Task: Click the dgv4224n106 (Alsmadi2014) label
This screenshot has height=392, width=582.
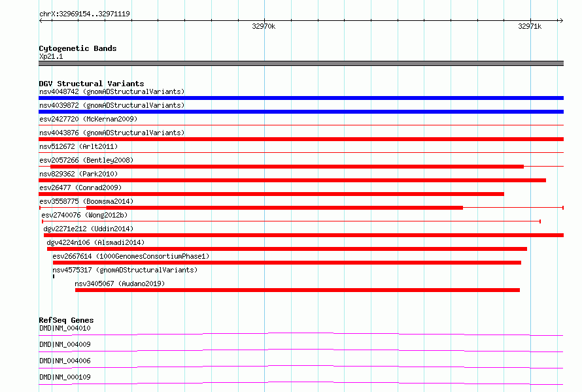Action: [95, 242]
